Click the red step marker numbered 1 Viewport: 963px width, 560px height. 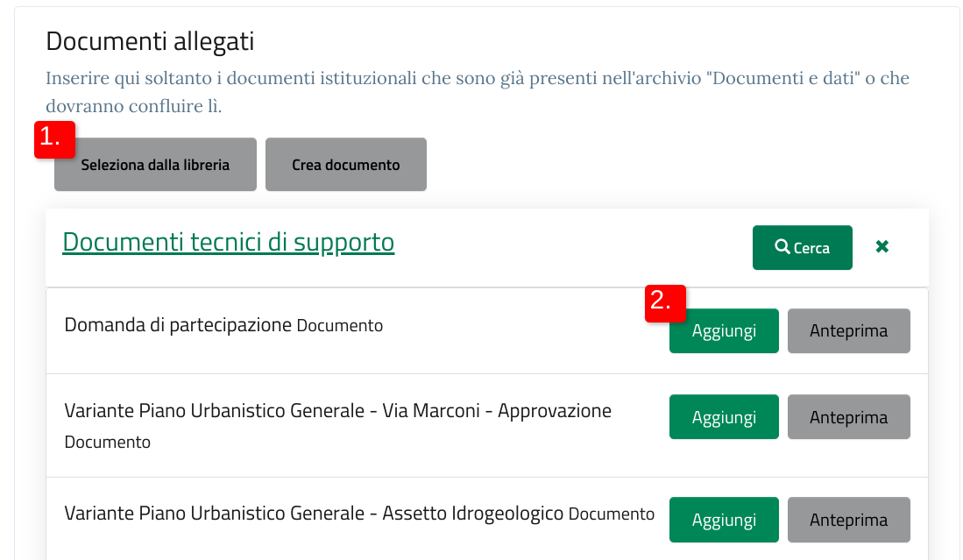pos(54,139)
